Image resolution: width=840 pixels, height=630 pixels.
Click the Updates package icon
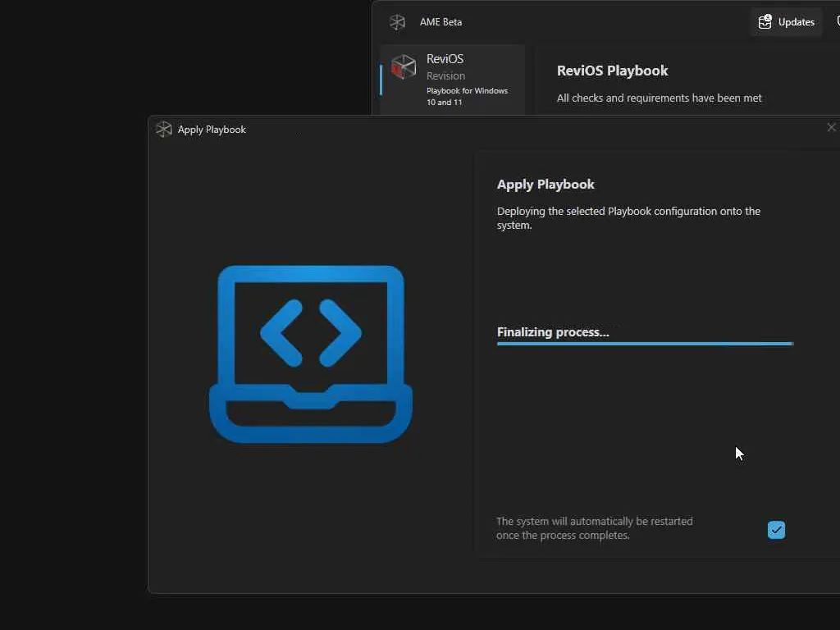coord(765,22)
